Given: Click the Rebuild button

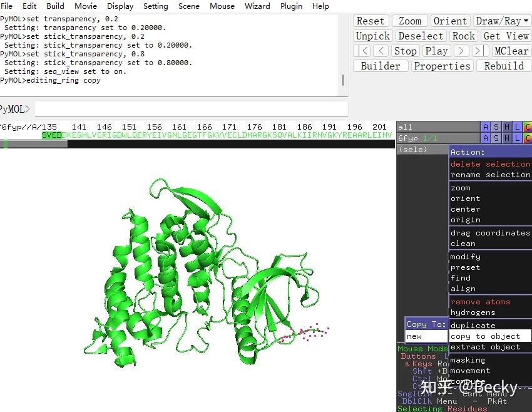Looking at the screenshot, I should [504, 66].
